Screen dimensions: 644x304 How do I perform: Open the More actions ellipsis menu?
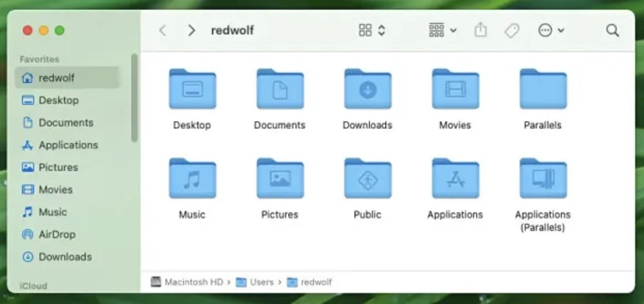[x=551, y=30]
